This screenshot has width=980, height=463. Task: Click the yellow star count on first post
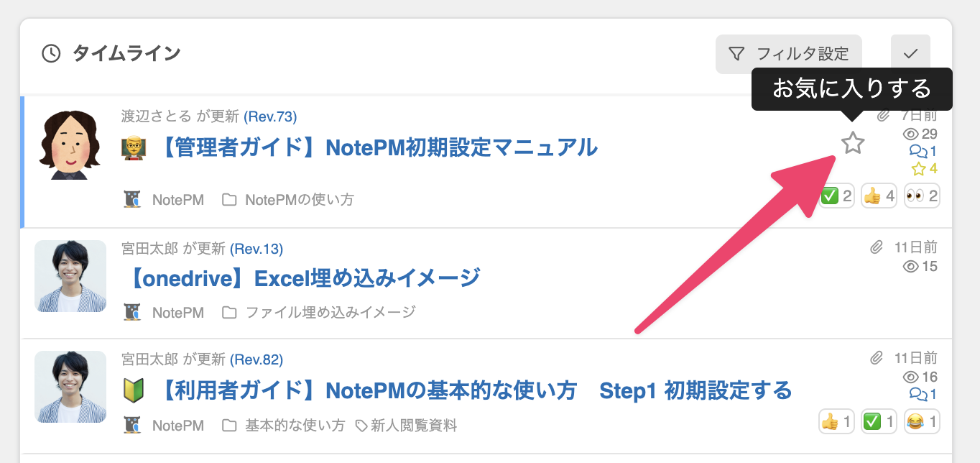[924, 169]
